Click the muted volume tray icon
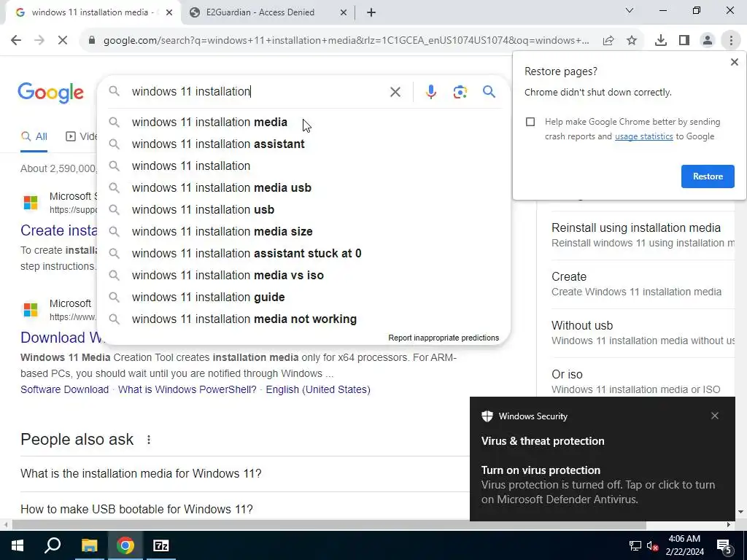747x560 pixels. click(x=653, y=545)
